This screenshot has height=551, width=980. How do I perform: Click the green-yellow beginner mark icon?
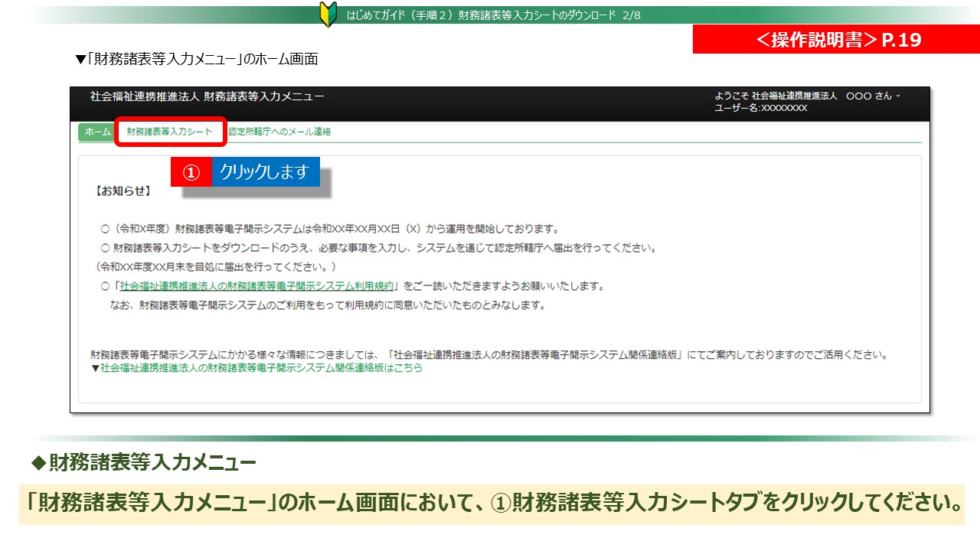(x=328, y=15)
